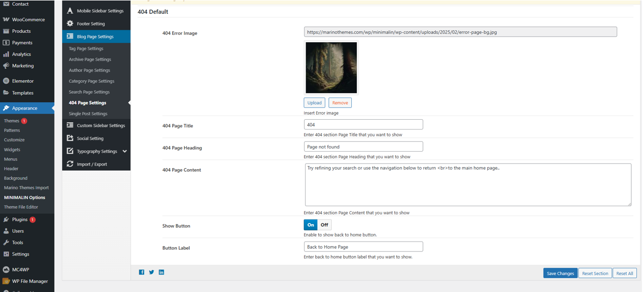Expand the Typography Settings chevron
This screenshot has width=644, height=292.
pyautogui.click(x=124, y=151)
